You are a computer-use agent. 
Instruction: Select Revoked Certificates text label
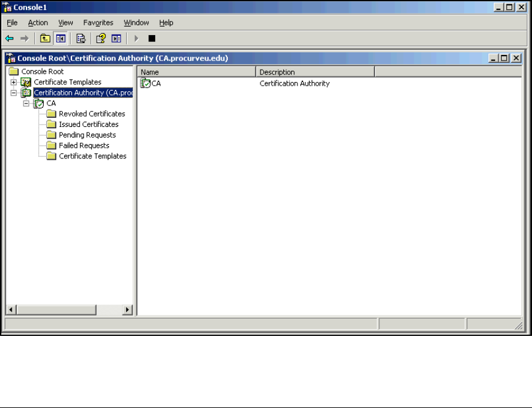(92, 114)
